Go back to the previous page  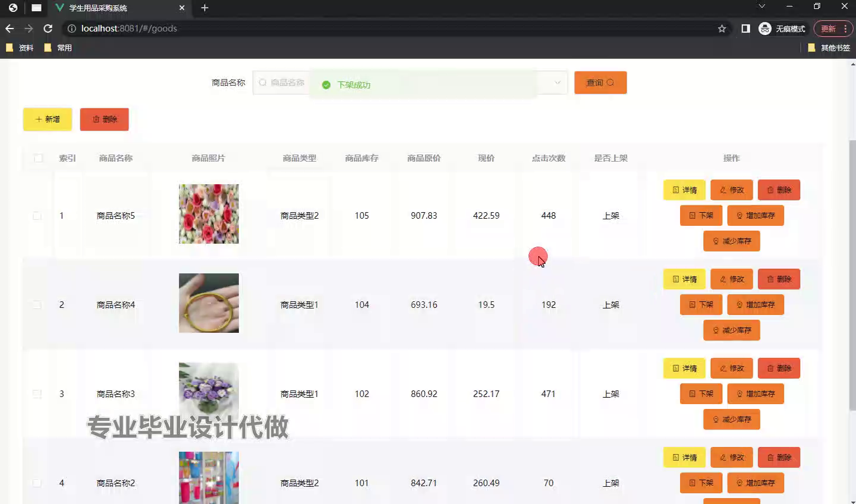tap(10, 29)
